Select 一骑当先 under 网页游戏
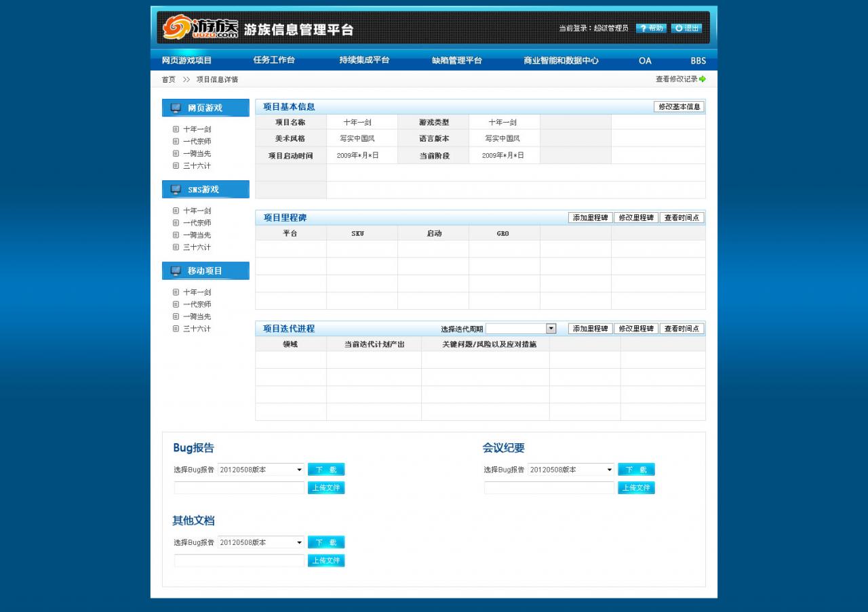868x612 pixels. click(197, 154)
